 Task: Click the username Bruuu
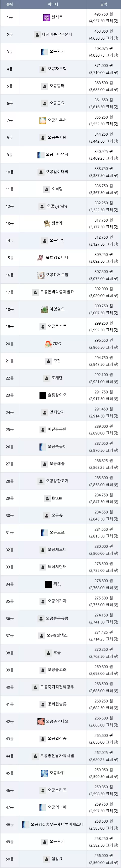tap(57, 498)
